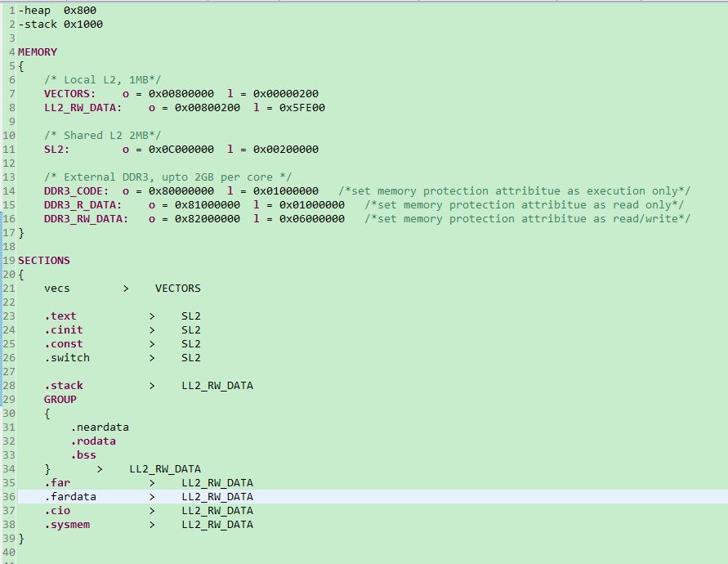
Task: Click DDR3_RW_DATA: label
Action: pyautogui.click(x=87, y=219)
